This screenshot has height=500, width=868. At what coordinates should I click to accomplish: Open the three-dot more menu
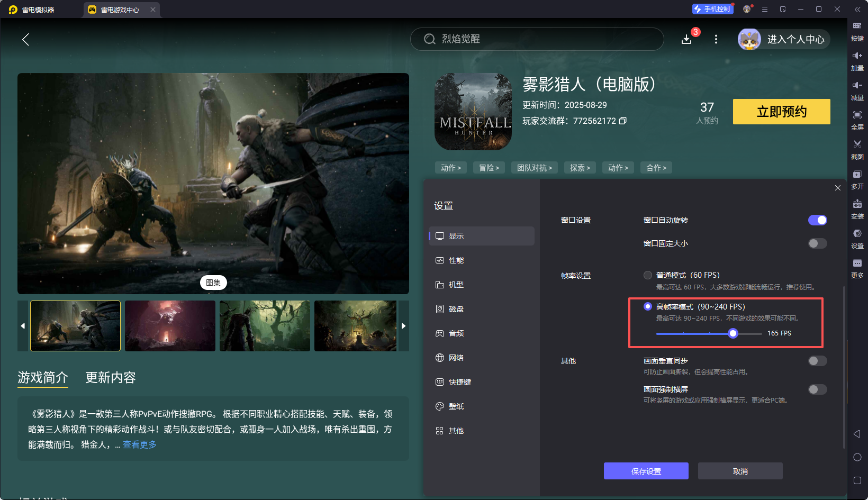(x=716, y=39)
